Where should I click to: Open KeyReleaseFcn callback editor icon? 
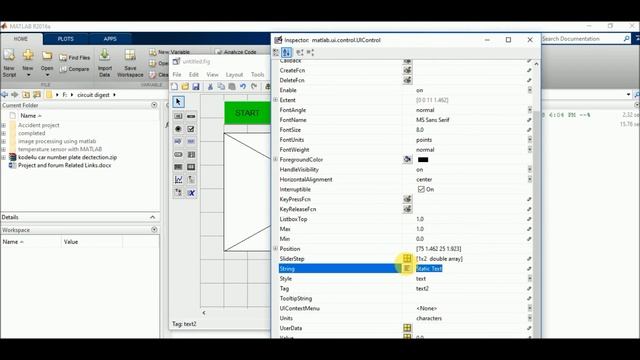[x=407, y=209]
